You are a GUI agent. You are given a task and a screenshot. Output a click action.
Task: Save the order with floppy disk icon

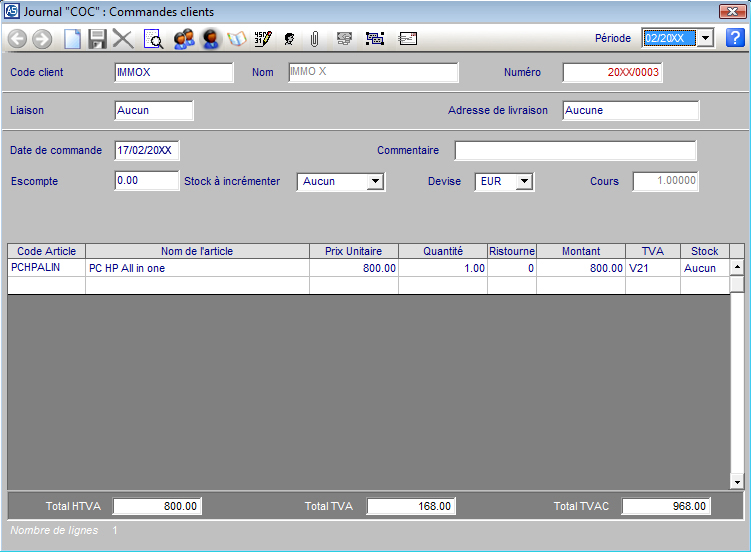pyautogui.click(x=97, y=39)
